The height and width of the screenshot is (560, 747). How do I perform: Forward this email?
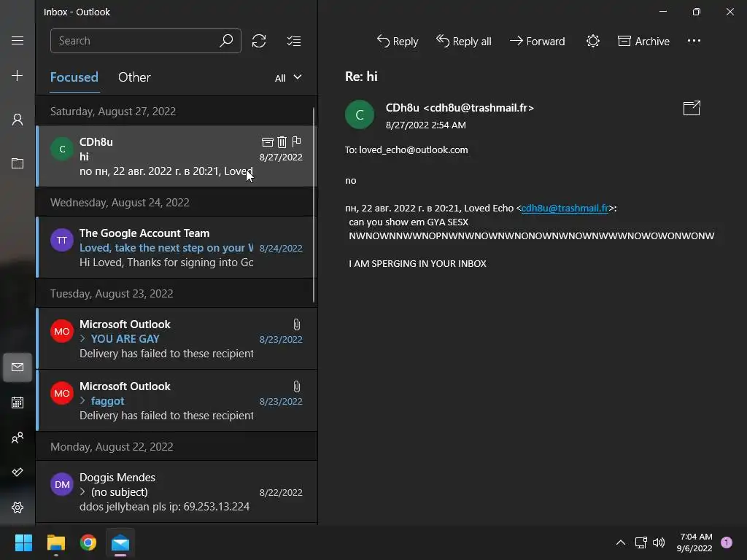[x=537, y=42]
